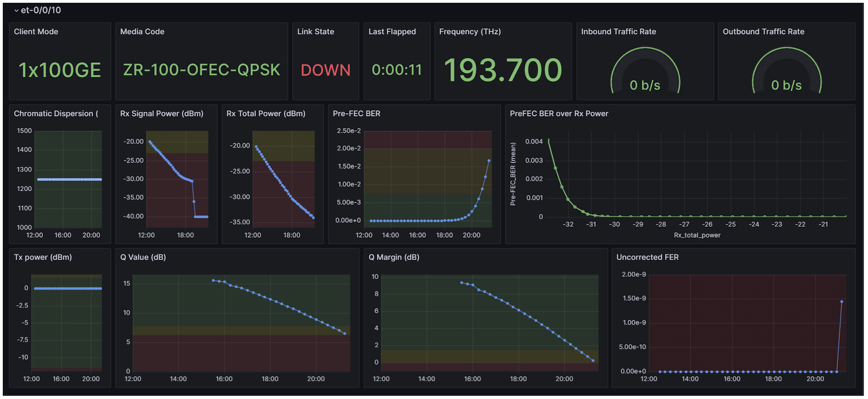
Task: Click the 1x100GE client mode value
Action: point(60,70)
